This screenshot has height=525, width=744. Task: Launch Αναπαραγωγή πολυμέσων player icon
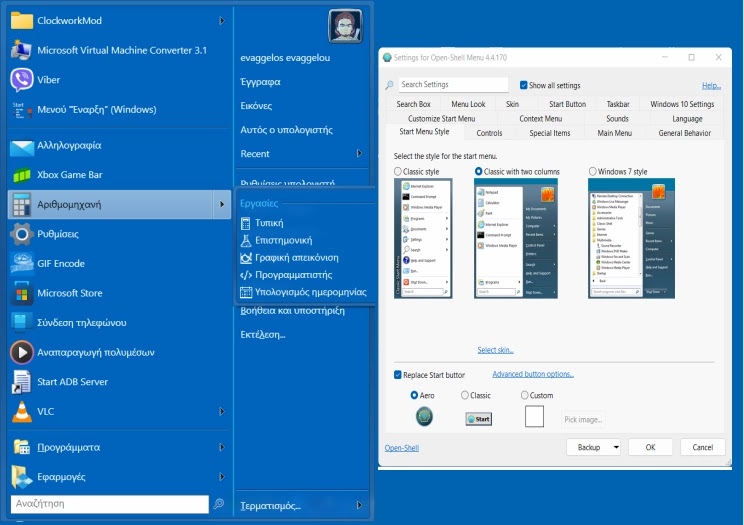tap(21, 352)
